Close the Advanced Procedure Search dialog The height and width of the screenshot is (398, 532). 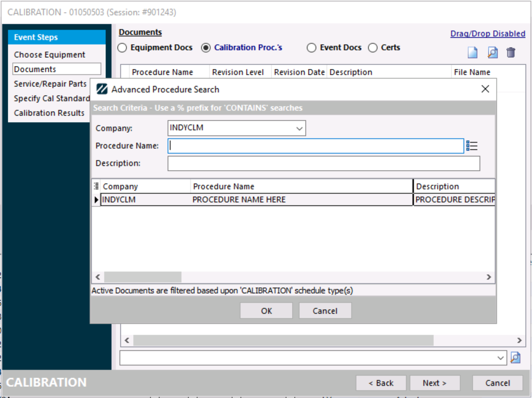point(484,89)
